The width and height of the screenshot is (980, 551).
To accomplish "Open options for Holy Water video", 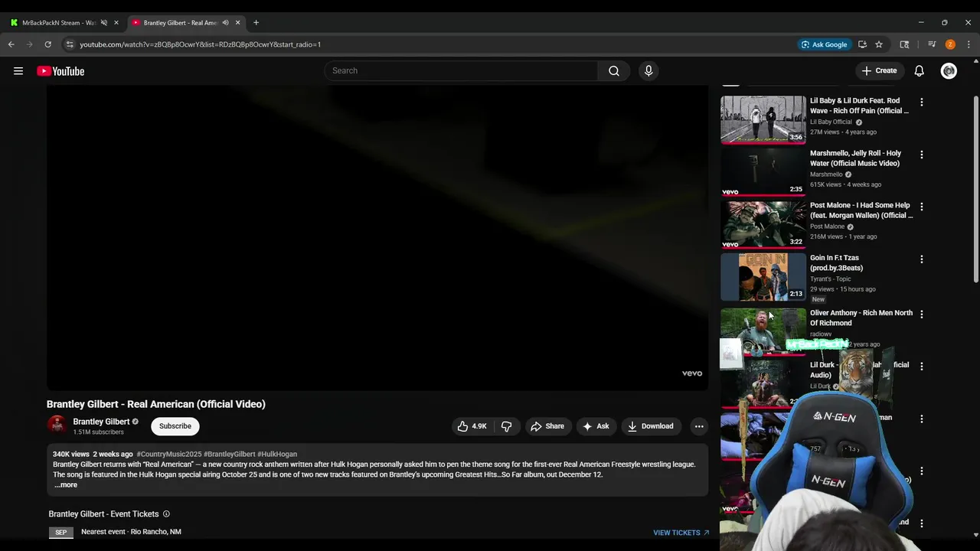I will click(x=922, y=155).
